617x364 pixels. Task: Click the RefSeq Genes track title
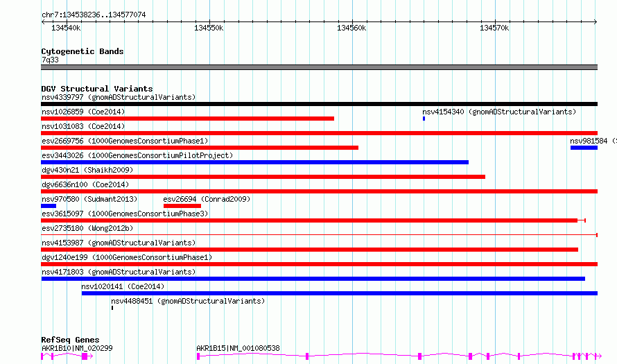point(70,340)
